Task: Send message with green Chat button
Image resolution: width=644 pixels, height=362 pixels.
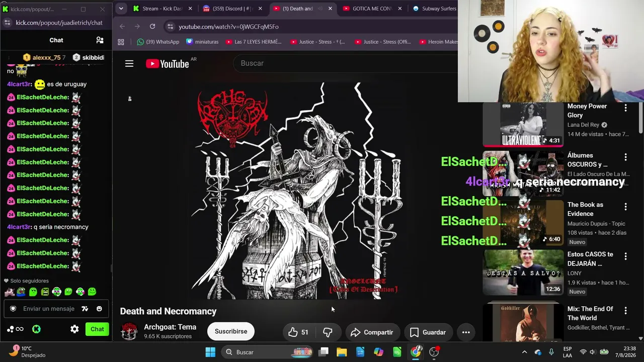Action: tap(97, 329)
